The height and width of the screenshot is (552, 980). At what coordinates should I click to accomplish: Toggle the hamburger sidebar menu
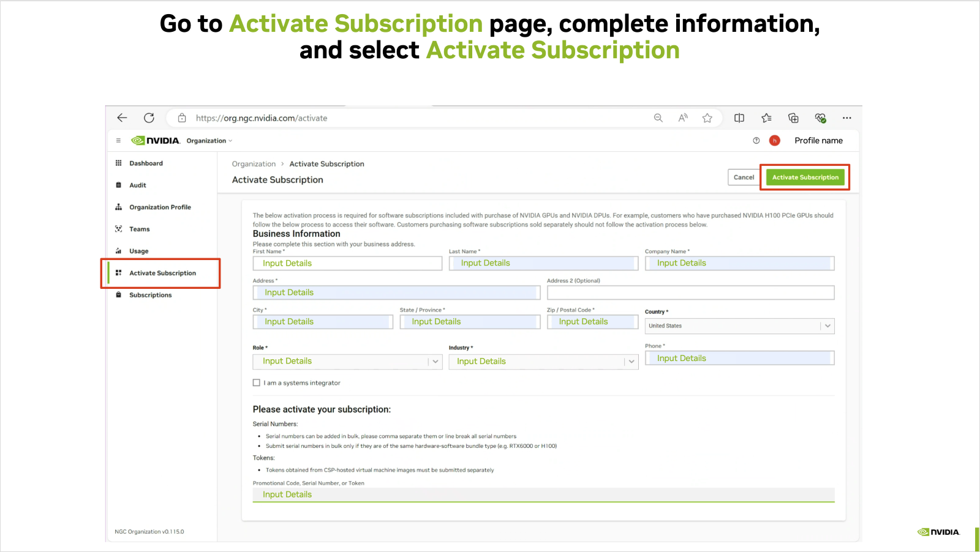point(118,141)
